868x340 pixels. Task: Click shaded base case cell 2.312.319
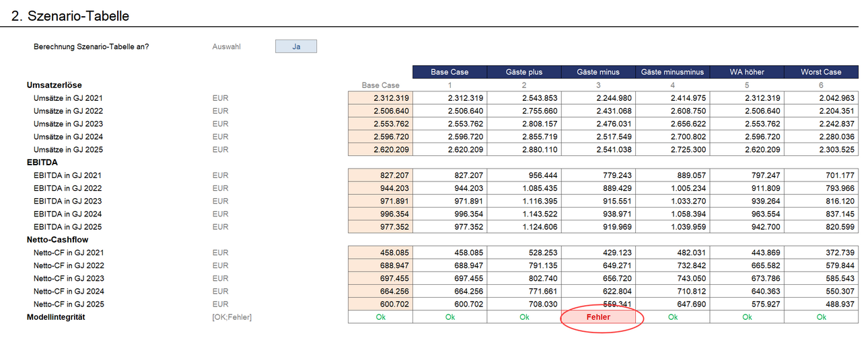tap(380, 98)
